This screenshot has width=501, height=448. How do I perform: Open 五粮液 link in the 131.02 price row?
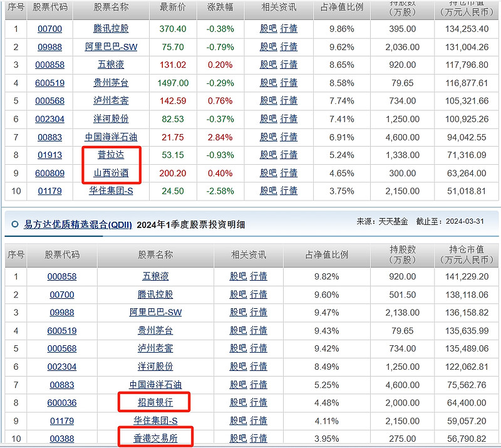[111, 65]
